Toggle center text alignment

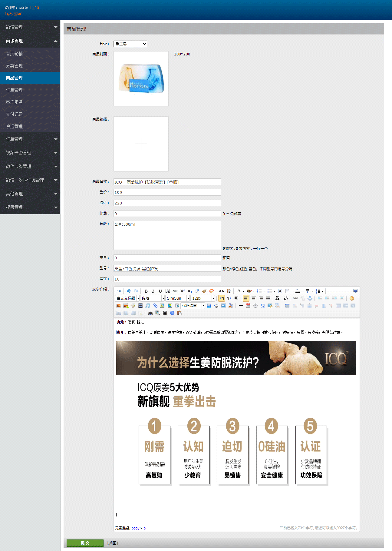pos(254,298)
